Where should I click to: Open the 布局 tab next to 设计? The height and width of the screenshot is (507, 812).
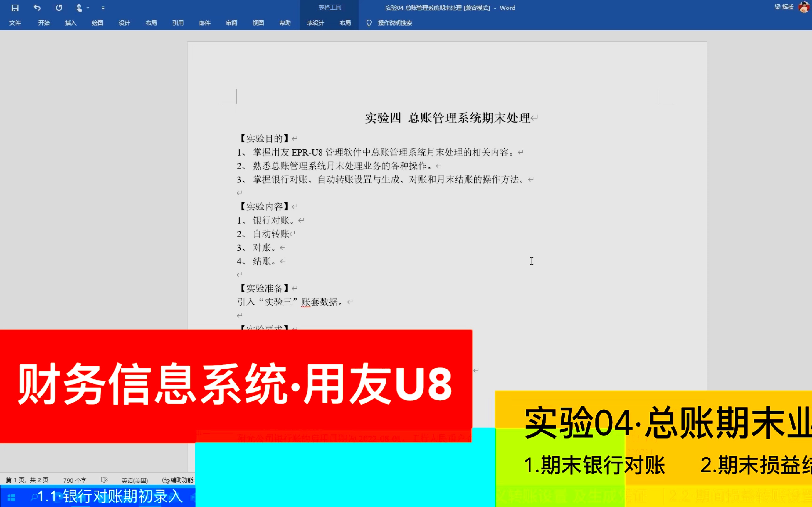tap(151, 23)
